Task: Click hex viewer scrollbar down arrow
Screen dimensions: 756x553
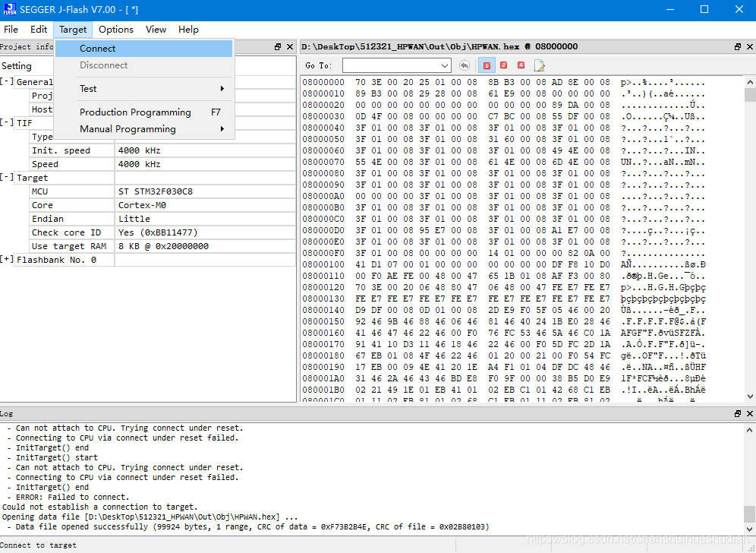Action: [750, 397]
